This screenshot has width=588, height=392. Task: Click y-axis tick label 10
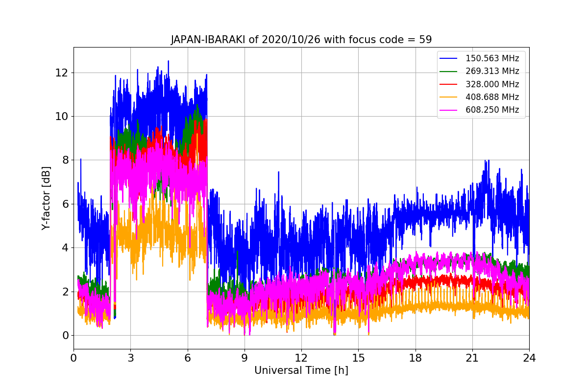[62, 117]
